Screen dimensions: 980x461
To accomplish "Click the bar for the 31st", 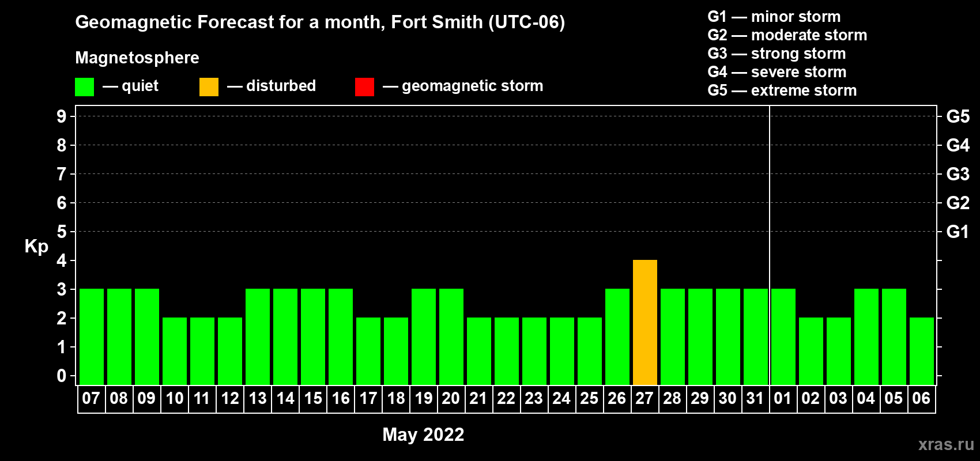I will coord(755,337).
